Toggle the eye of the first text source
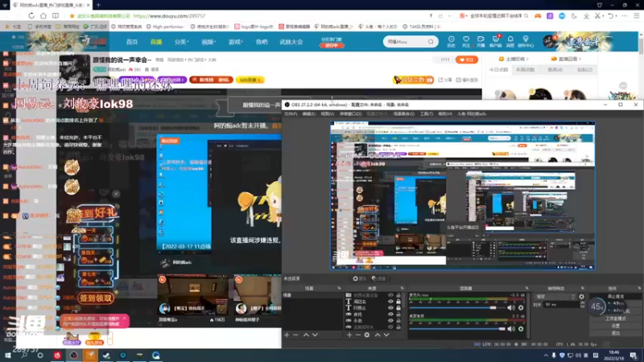644x362 pixels. tap(390, 302)
